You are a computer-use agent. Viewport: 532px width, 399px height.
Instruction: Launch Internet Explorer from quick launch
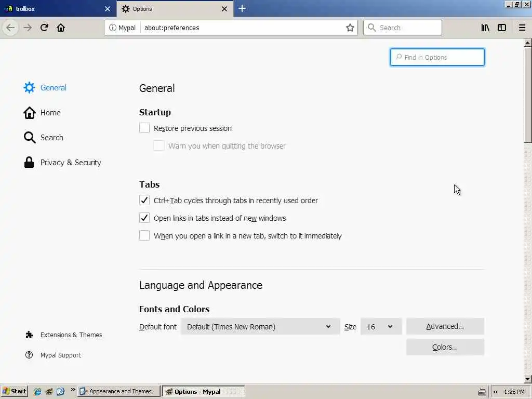coord(37,392)
